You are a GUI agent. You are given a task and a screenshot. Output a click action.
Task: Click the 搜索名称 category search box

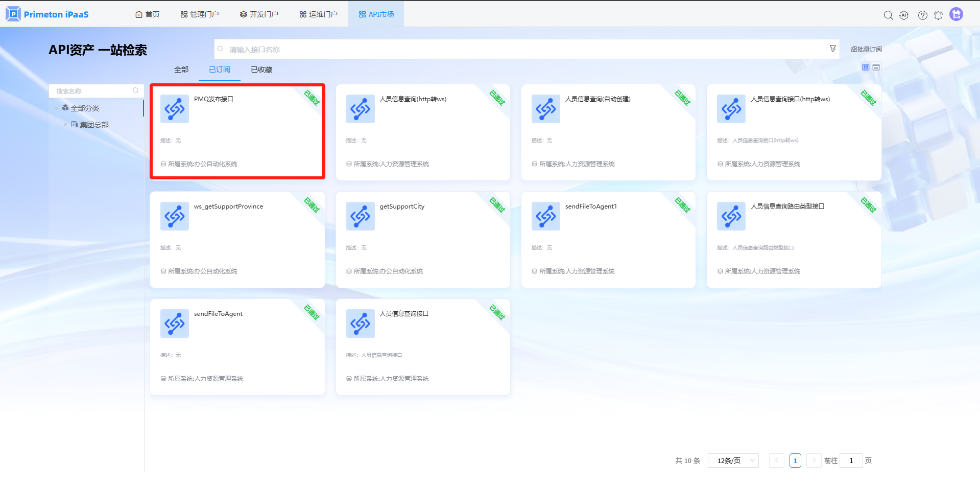[x=92, y=91]
